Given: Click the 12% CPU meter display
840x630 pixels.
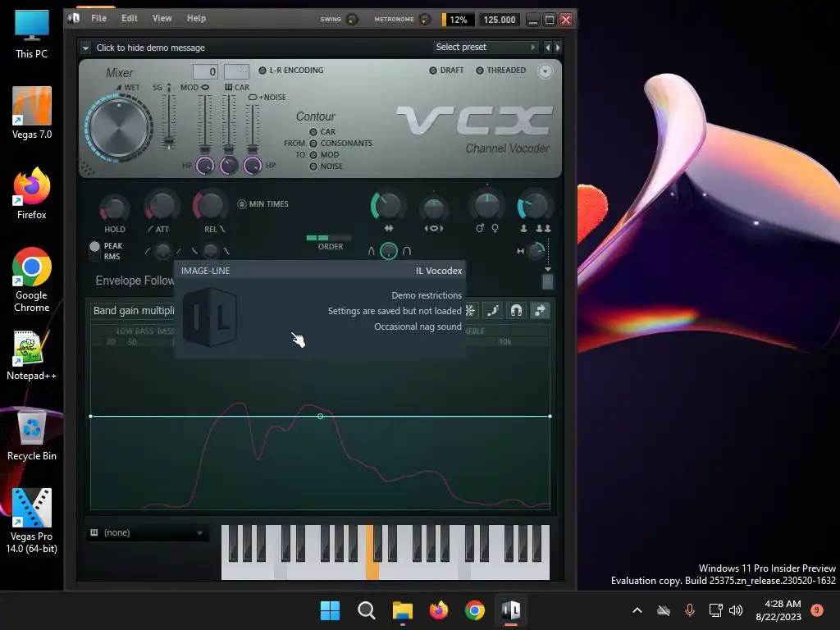Looking at the screenshot, I should click(458, 20).
